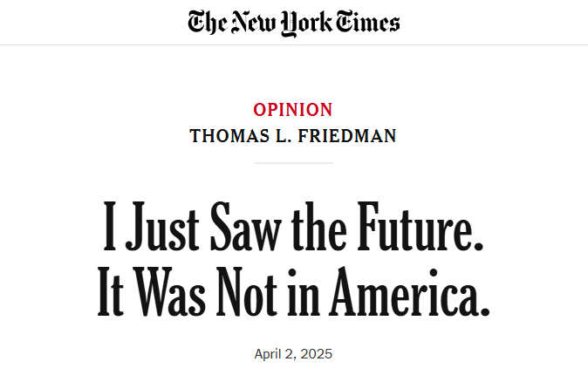This screenshot has height=382, width=588.
Task: Click the headline line 'I Just Saw the Future.'
Action: (293, 226)
